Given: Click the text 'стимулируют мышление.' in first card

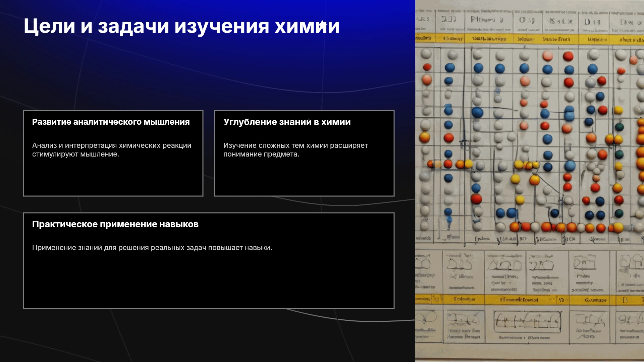Looking at the screenshot, I should click(75, 154).
